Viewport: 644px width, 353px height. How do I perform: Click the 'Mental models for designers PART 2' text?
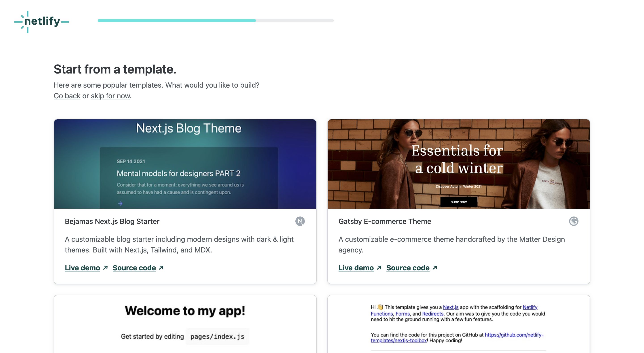click(178, 173)
